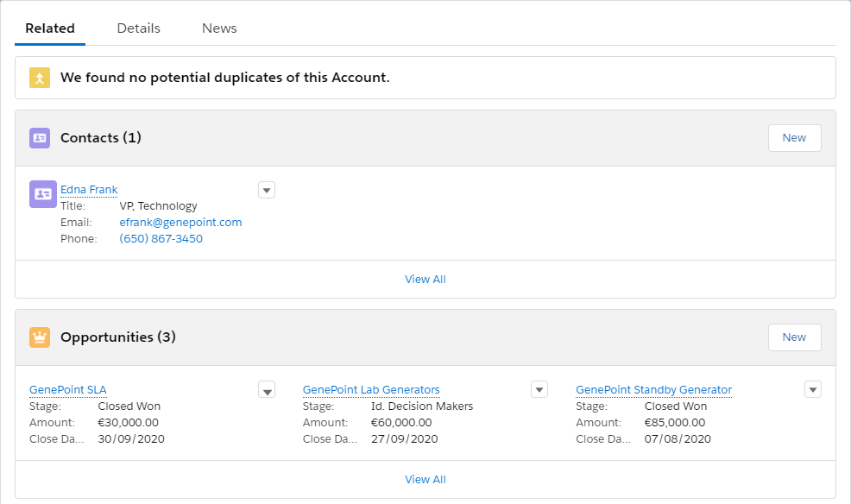Open Edna Frank's contact record

tap(89, 190)
